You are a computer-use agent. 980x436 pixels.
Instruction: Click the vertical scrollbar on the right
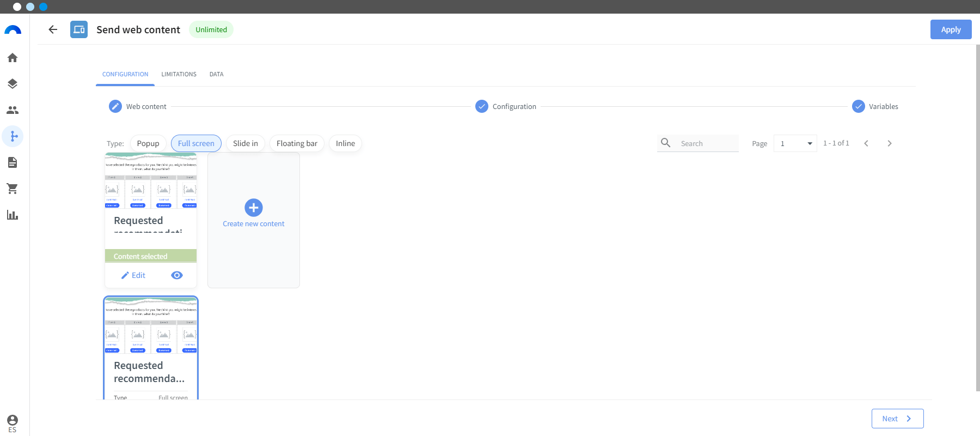point(978,218)
